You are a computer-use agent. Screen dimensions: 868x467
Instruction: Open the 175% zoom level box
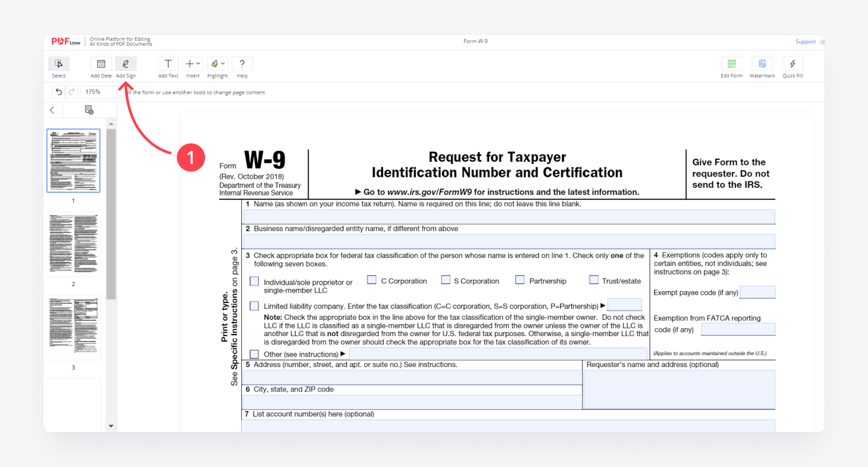(x=99, y=92)
